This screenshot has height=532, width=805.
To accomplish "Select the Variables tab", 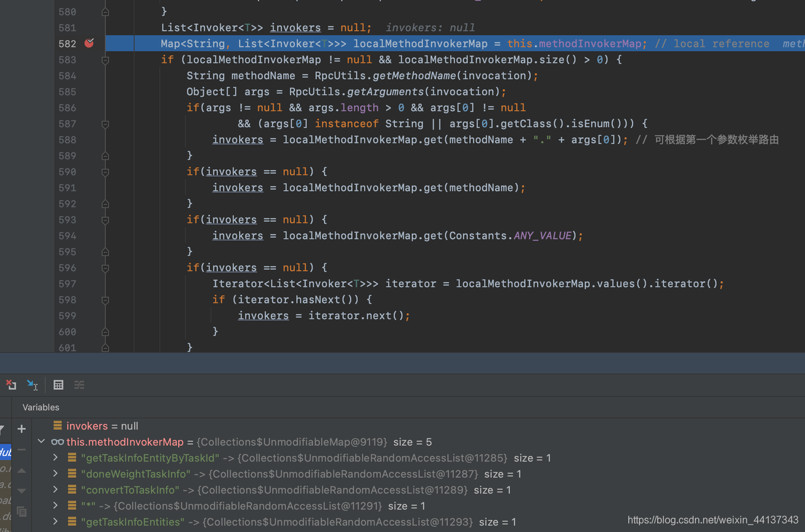I will click(x=41, y=407).
